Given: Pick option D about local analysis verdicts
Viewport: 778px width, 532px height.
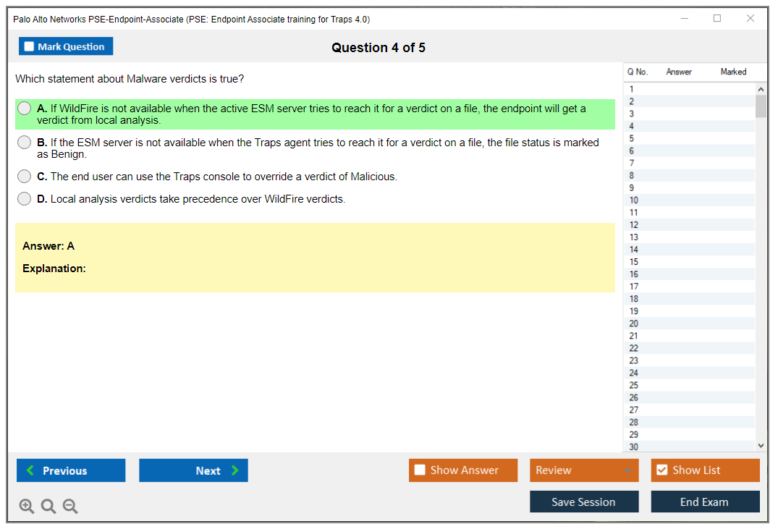Looking at the screenshot, I should point(25,199).
